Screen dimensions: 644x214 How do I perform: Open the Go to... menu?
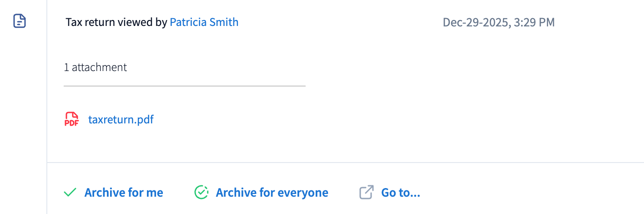click(x=400, y=193)
